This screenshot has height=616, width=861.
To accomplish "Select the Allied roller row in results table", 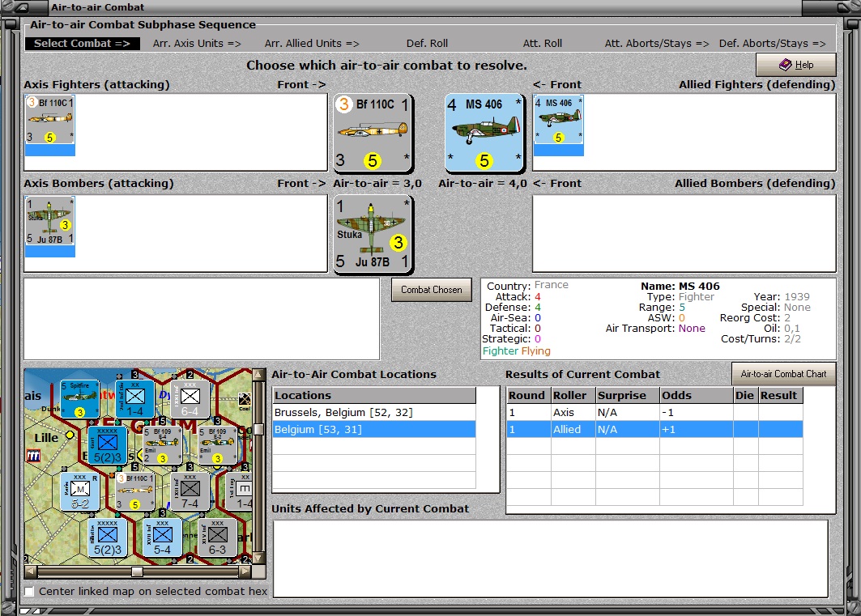I will (x=654, y=430).
